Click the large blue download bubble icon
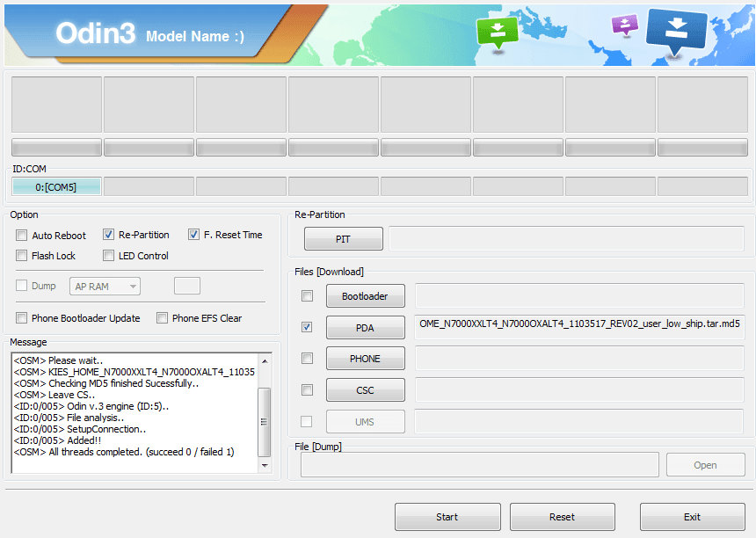This screenshot has width=756, height=538. pyautogui.click(x=677, y=33)
